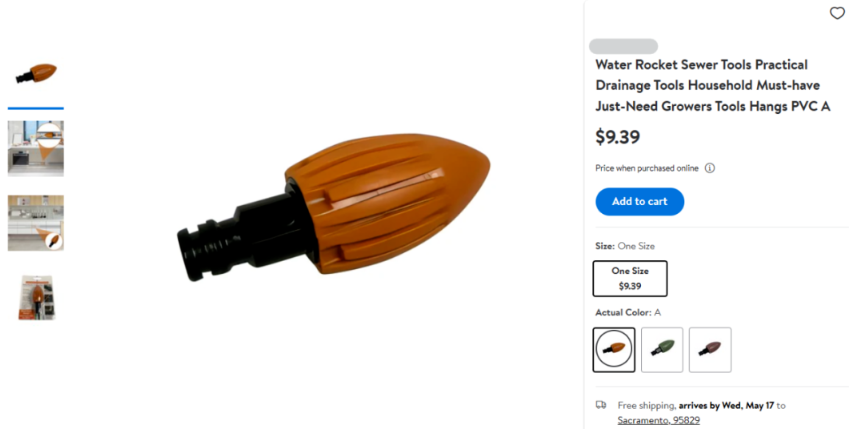Image resolution: width=851 pixels, height=435 pixels.
Task: Click the large $9.39 price
Action: (x=618, y=137)
